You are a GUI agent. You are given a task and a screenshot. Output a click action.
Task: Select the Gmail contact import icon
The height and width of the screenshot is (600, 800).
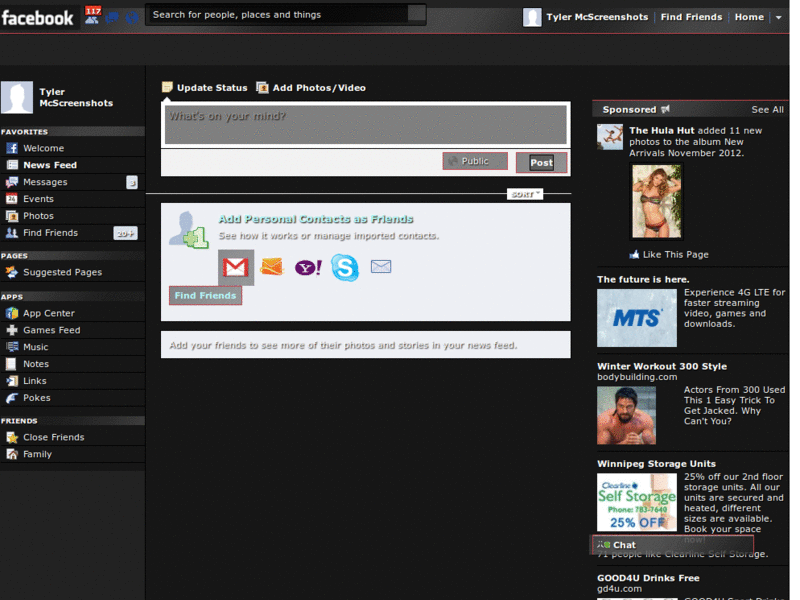tap(236, 267)
